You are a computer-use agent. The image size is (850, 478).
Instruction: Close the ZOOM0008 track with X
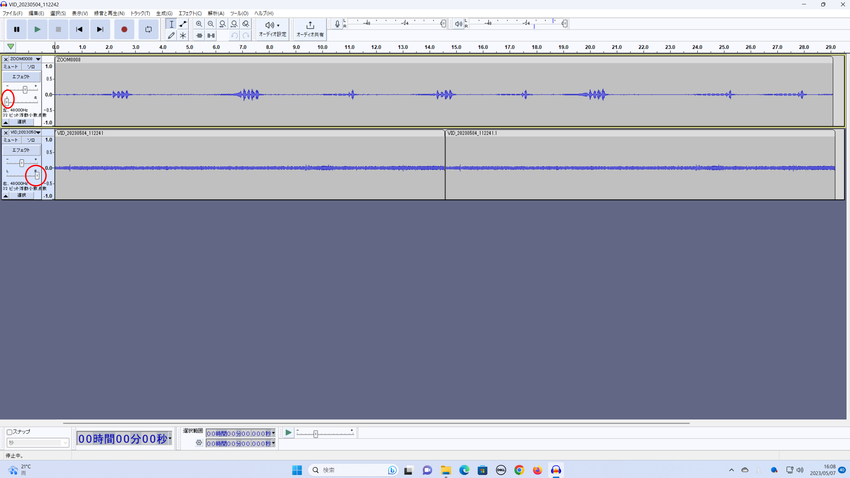tap(5, 59)
